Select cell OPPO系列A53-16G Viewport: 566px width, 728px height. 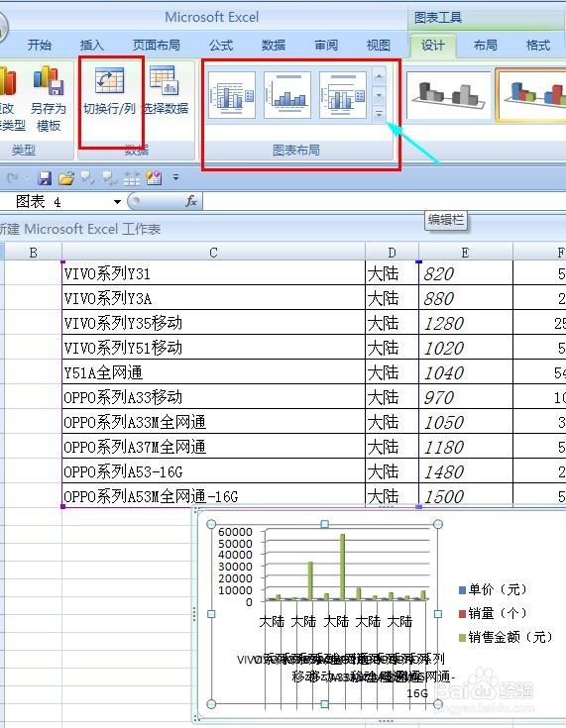pos(213,471)
